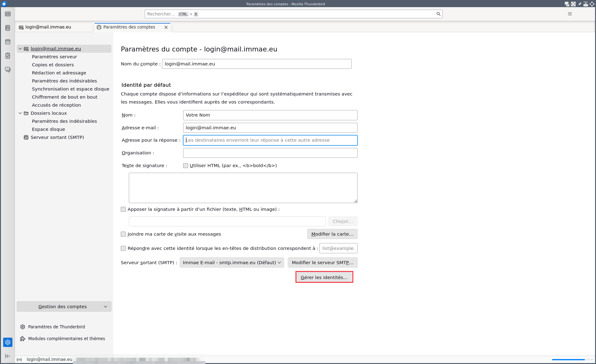Open the Gestion des comptes dropdown

[x=64, y=307]
